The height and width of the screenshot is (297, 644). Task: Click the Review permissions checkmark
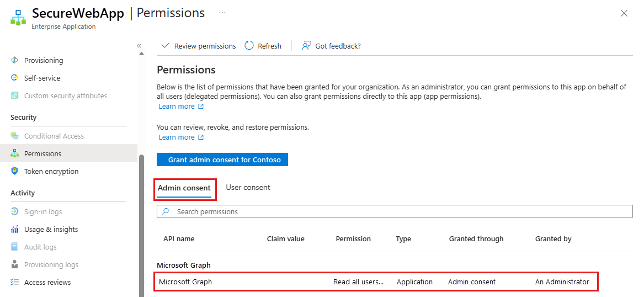coord(166,46)
